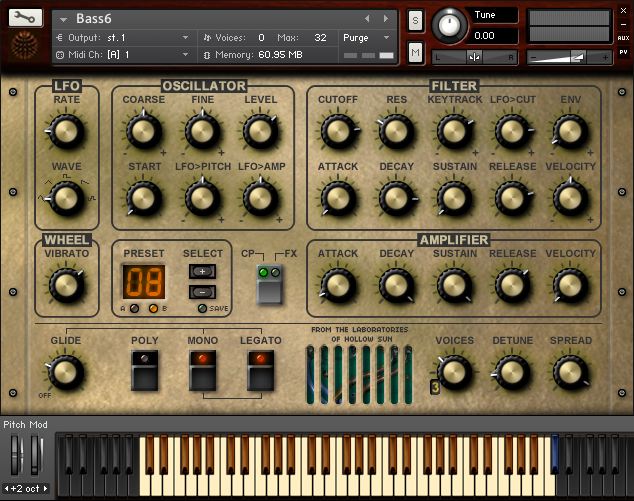Screen dimensions: 634x501
Task: Click the filter CUTOFF knob
Action: [337, 131]
